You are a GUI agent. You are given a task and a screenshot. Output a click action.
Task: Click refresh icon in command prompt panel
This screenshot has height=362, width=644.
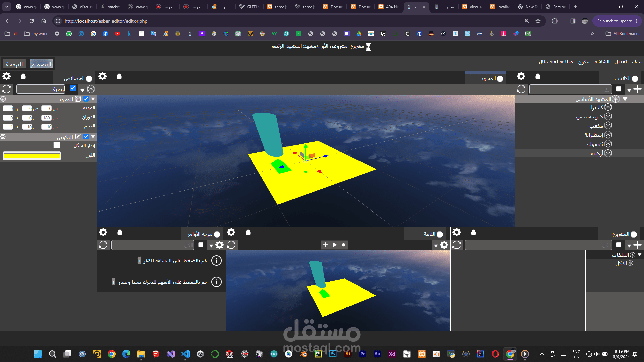coord(103,245)
